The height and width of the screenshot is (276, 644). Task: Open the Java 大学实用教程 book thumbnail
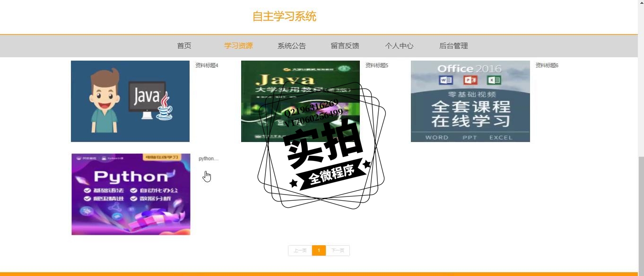click(x=300, y=101)
